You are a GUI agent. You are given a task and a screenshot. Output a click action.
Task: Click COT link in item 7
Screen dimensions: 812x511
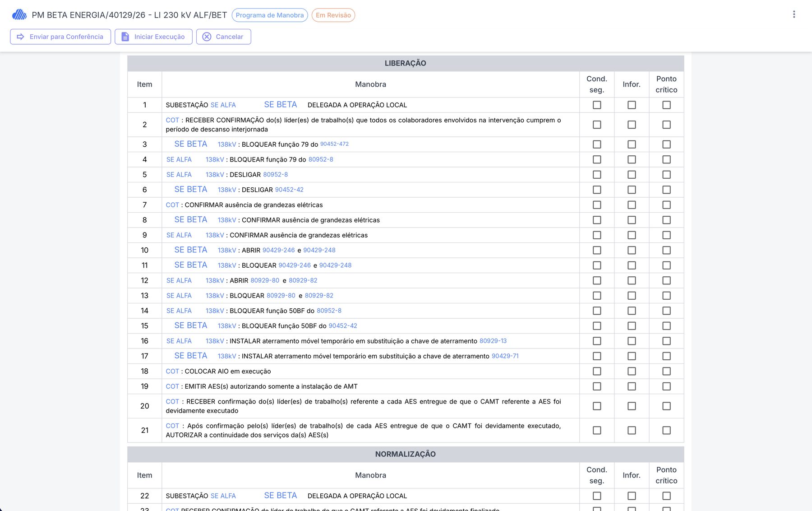pyautogui.click(x=172, y=205)
